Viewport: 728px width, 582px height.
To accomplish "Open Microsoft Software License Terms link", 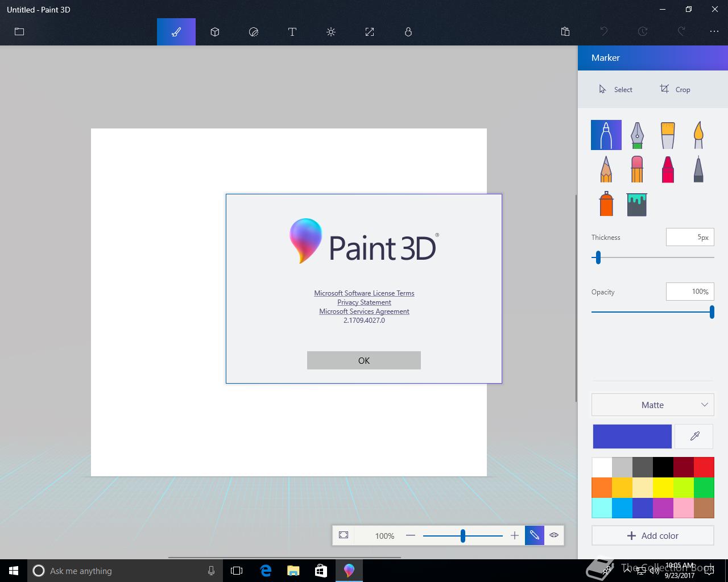I will point(364,293).
